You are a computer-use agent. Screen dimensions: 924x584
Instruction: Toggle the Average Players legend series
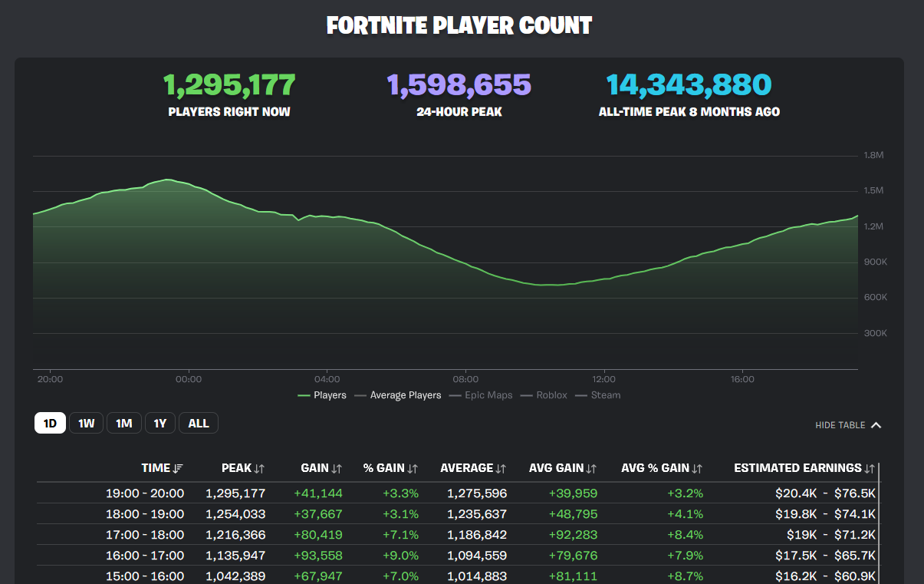(x=398, y=395)
